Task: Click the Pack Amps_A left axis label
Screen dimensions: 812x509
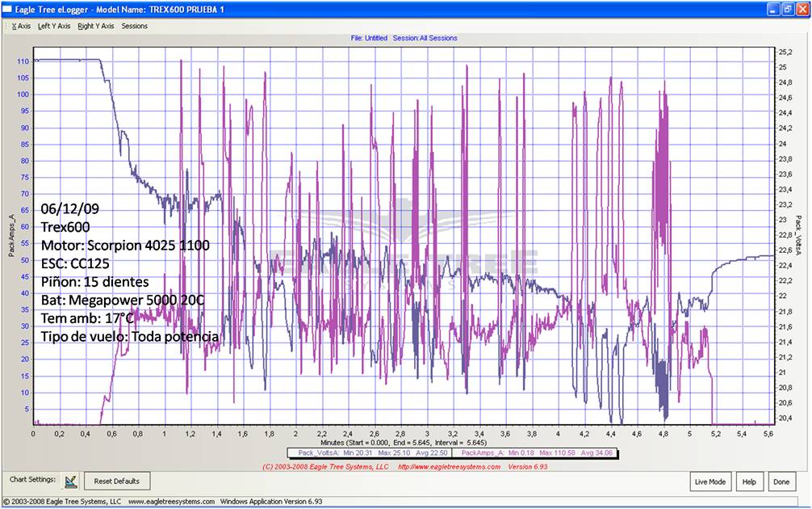Action: (x=10, y=235)
